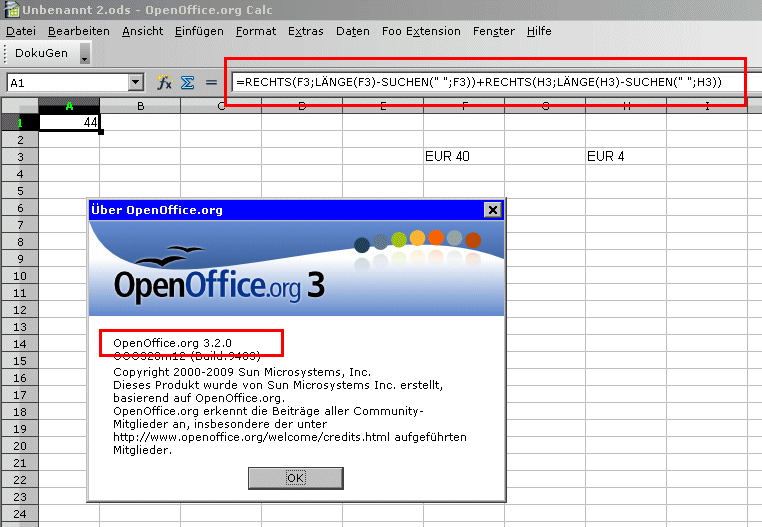
Task: Click the Name Box showing A1
Action: 66,83
